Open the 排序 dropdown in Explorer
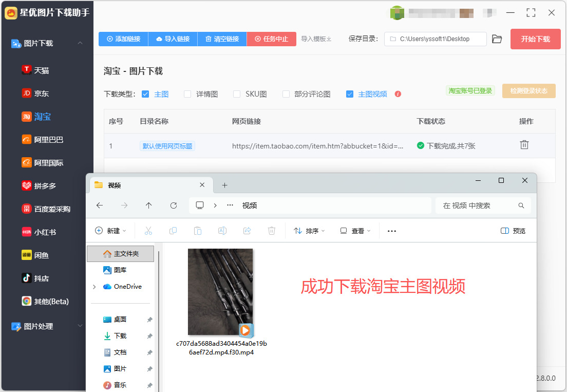Image resolution: width=567 pixels, height=392 pixels. (x=309, y=231)
